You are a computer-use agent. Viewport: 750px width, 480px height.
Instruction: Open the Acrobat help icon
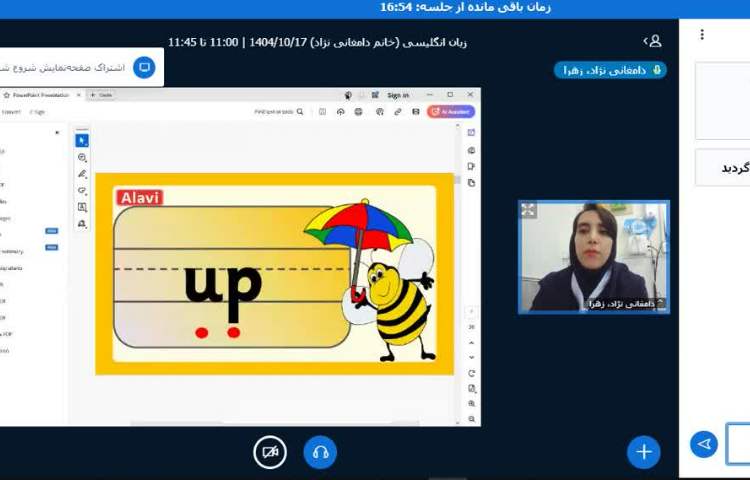(x=348, y=95)
